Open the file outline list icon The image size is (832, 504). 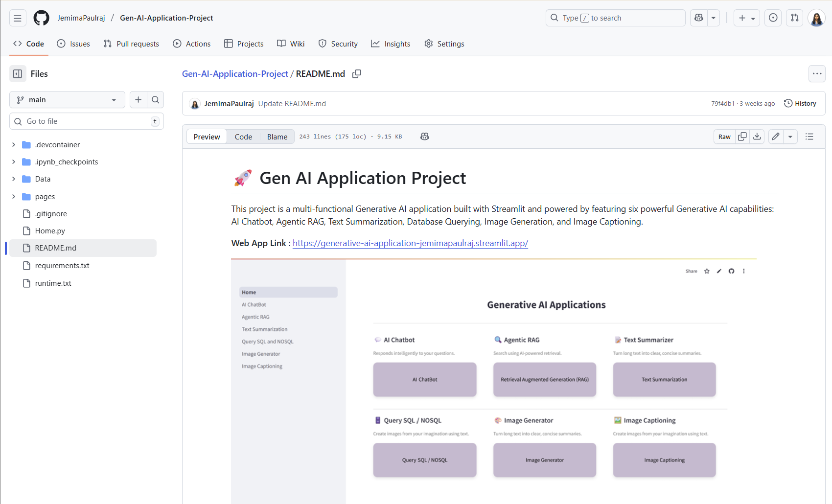(809, 137)
